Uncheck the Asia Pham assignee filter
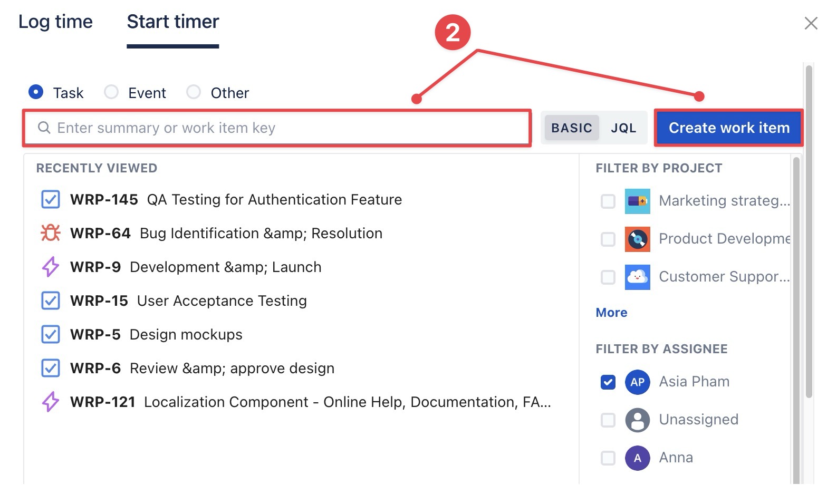The image size is (827, 504). (608, 382)
